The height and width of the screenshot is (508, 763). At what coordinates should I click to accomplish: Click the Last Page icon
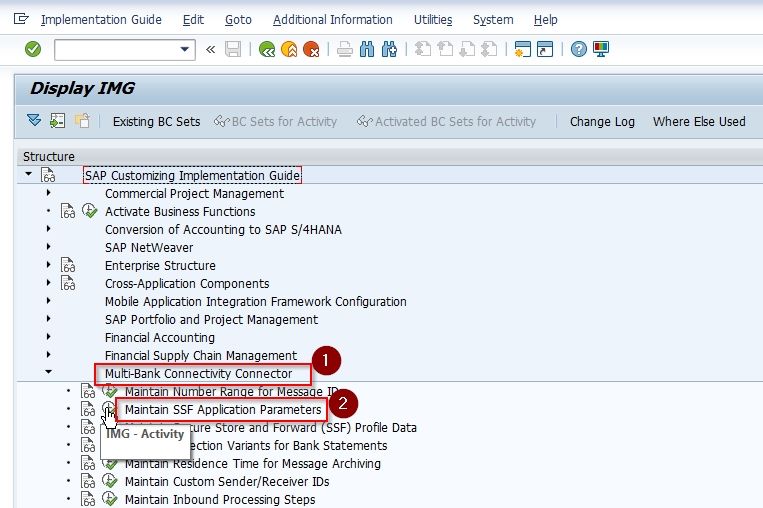(489, 49)
